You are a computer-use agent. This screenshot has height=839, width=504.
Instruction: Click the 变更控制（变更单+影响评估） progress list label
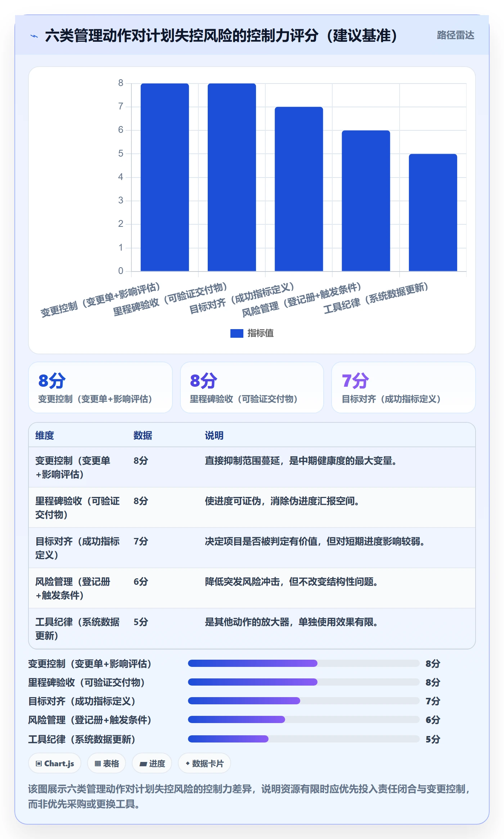(90, 664)
